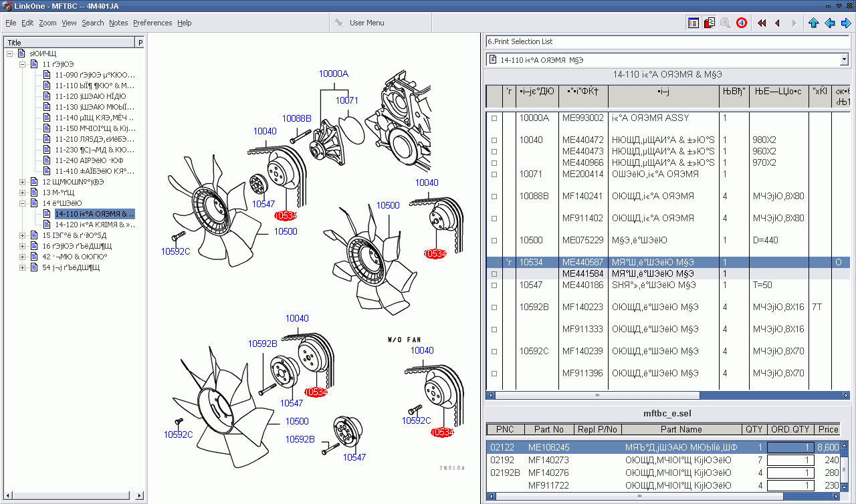
Task: Tick the checkbox for part 10000A
Action: pos(494,118)
